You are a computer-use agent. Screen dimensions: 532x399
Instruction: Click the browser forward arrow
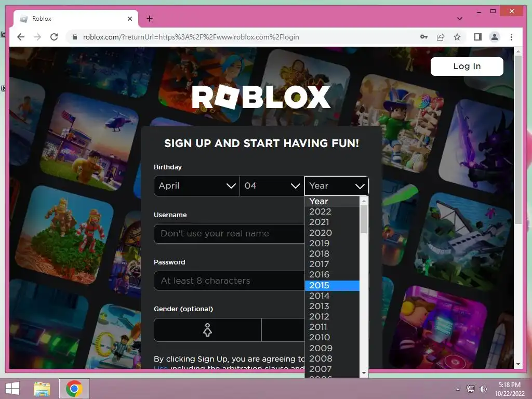(37, 37)
